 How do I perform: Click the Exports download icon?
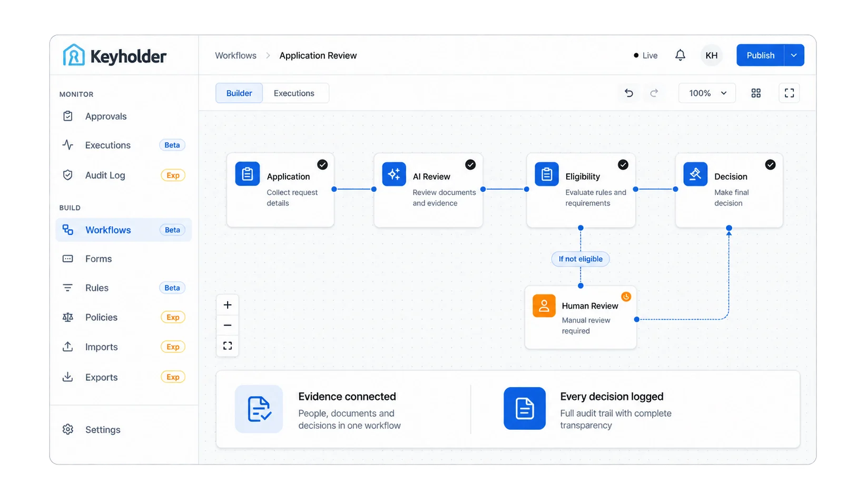click(x=68, y=377)
